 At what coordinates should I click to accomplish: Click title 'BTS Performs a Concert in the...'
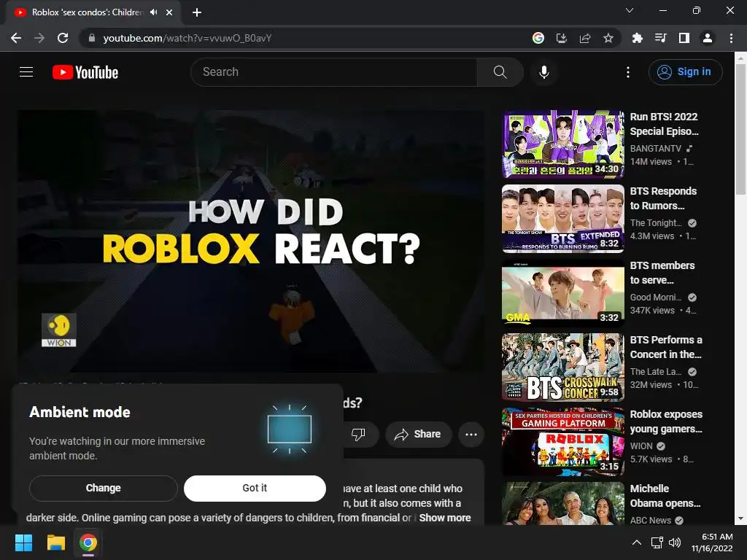[666, 346]
